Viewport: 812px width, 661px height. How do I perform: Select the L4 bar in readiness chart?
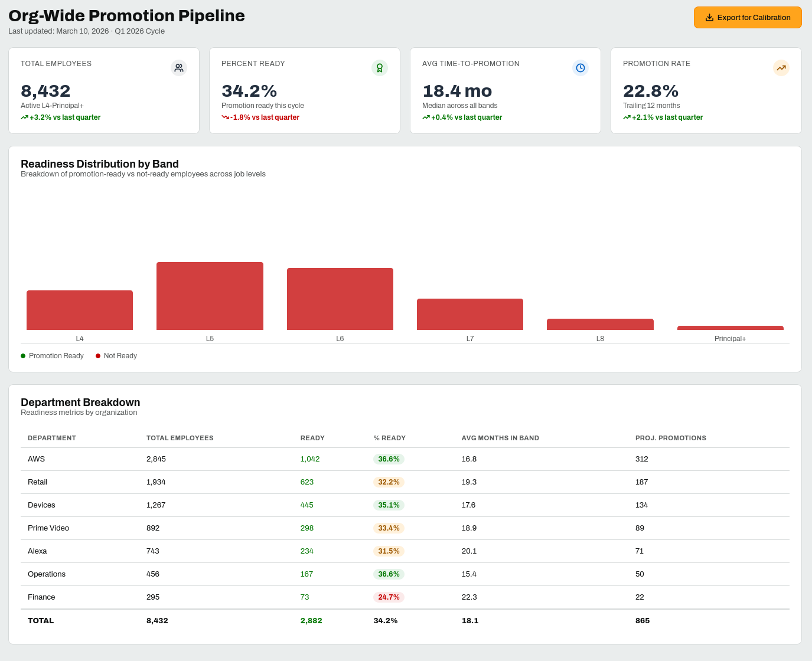coord(80,310)
